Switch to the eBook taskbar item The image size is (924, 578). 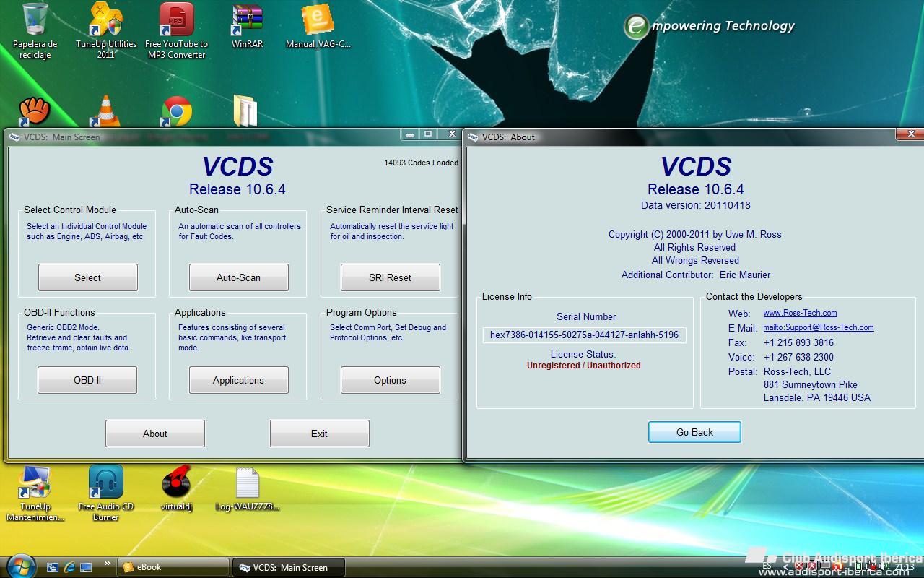(173, 567)
